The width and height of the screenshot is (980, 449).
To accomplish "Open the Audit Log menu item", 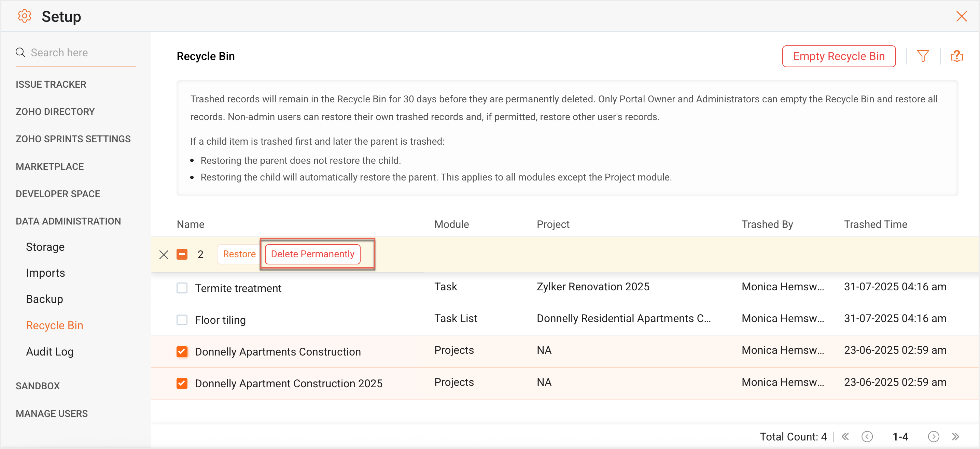I will point(50,351).
